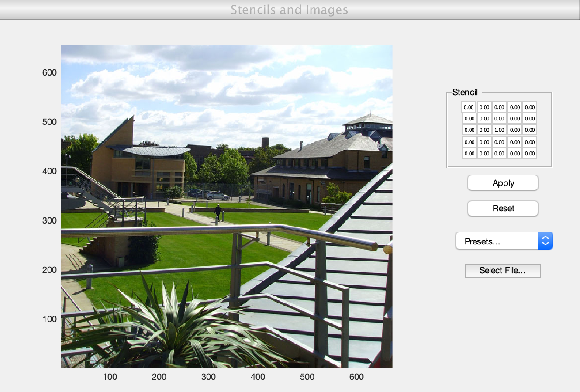Image resolution: width=580 pixels, height=392 pixels.
Task: Click the "Stencil" panel label
Action: [x=465, y=92]
